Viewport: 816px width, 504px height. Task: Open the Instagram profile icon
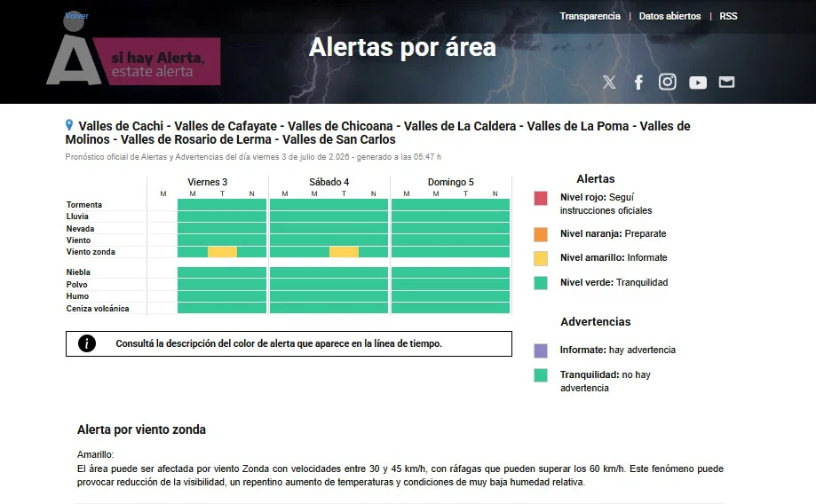[x=667, y=82]
